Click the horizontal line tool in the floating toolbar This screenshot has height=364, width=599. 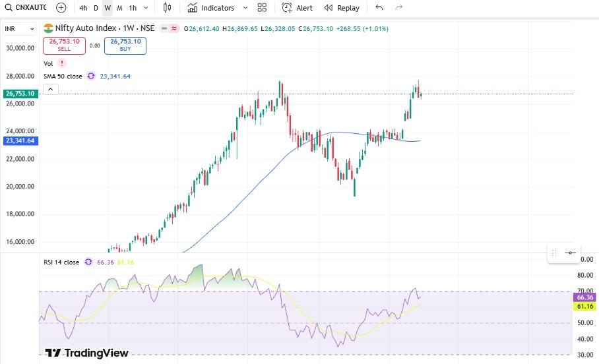[570, 253]
